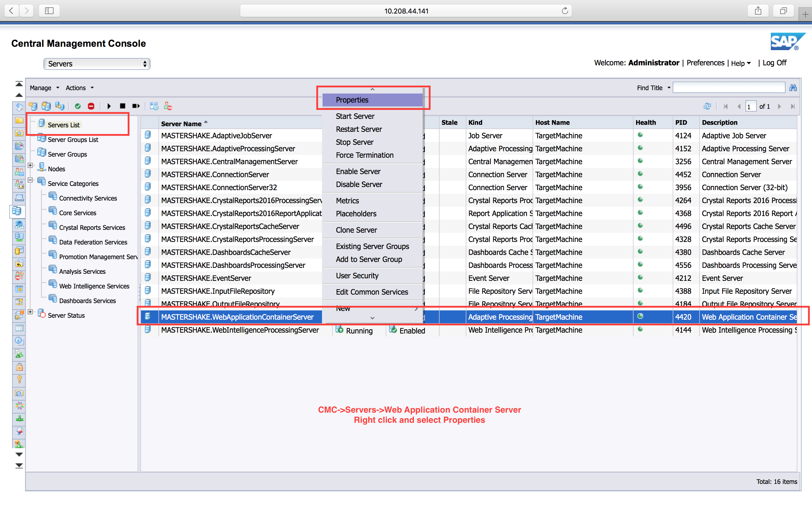812x507 pixels.
Task: Reload the page in the browser address bar
Action: click(565, 11)
